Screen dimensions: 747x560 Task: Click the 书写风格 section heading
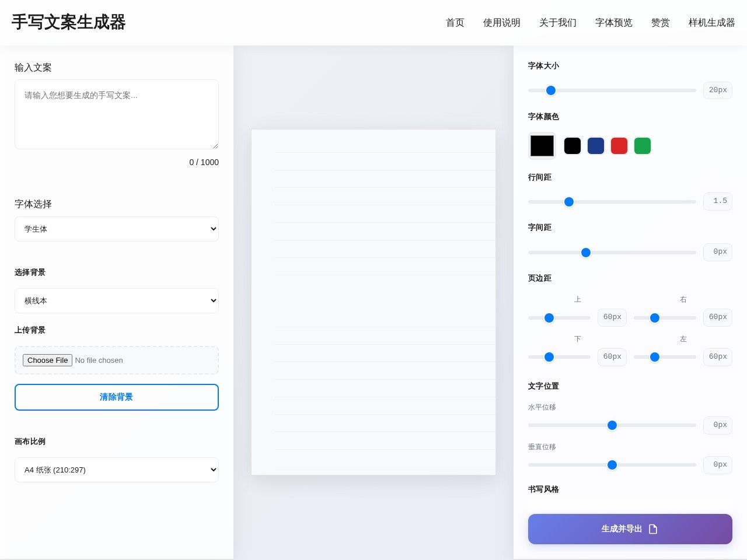(x=543, y=489)
